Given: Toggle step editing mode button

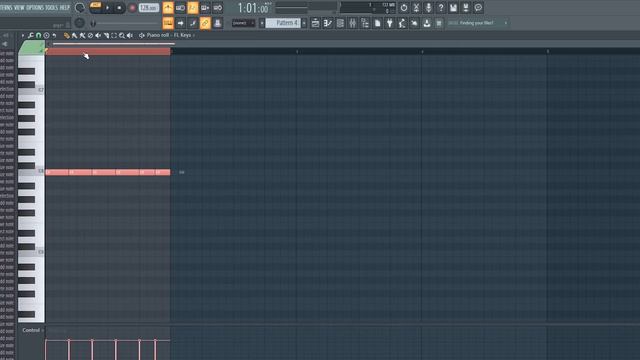Looking at the screenshot, I should (x=193, y=23).
